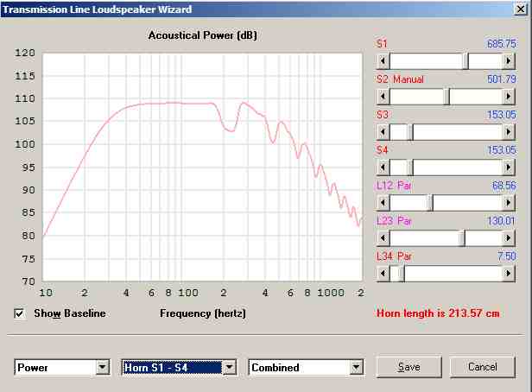Expand the Horn S1 - S4 dropdown
This screenshot has width=532, height=392.
coord(229,367)
